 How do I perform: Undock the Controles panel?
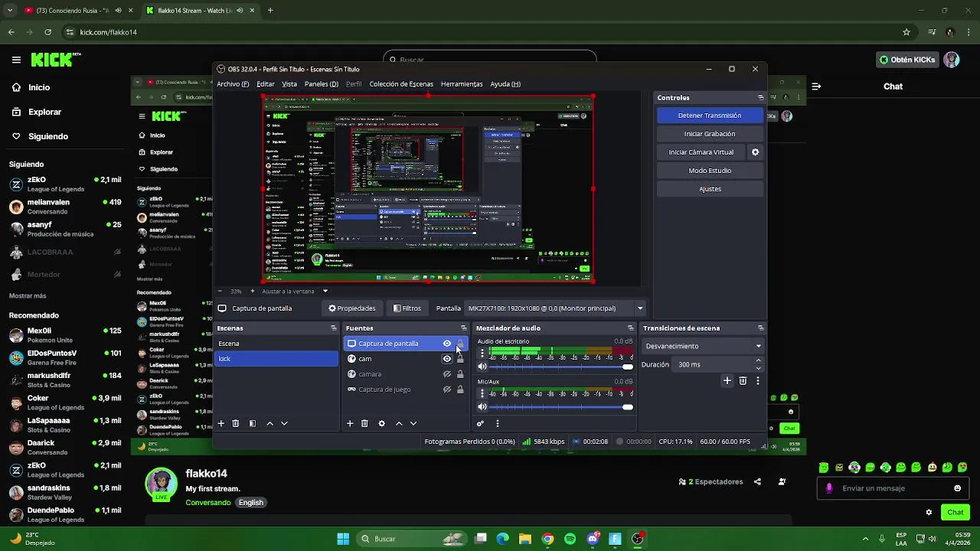pyautogui.click(x=760, y=98)
